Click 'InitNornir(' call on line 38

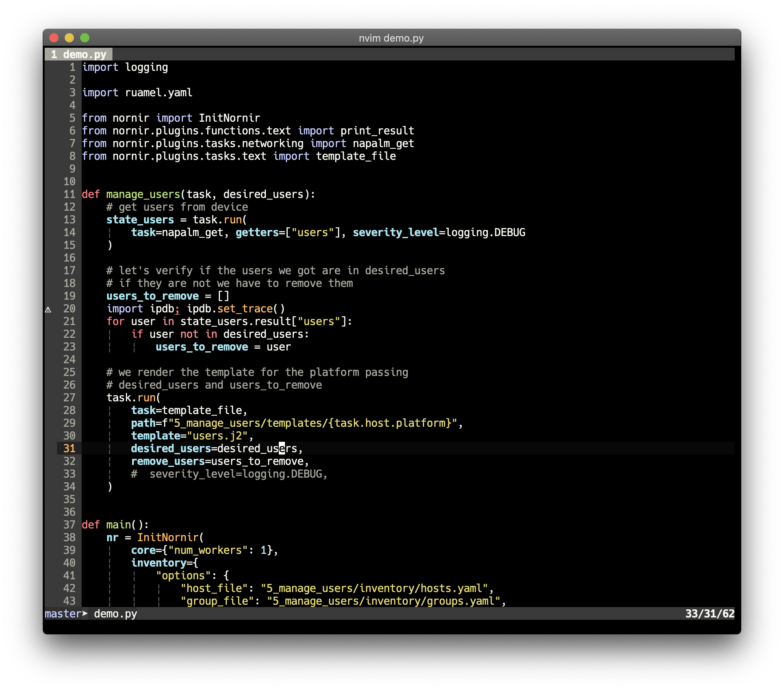click(x=171, y=538)
